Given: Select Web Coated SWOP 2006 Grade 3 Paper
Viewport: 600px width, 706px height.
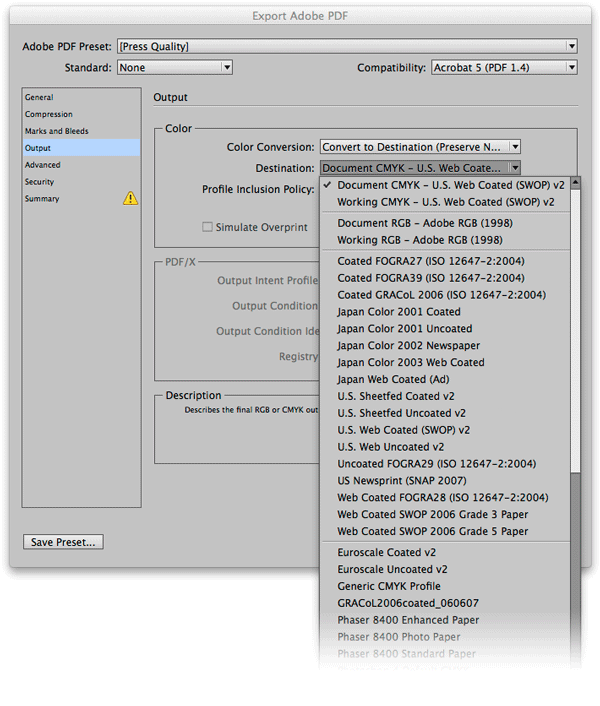Looking at the screenshot, I should point(445,515).
